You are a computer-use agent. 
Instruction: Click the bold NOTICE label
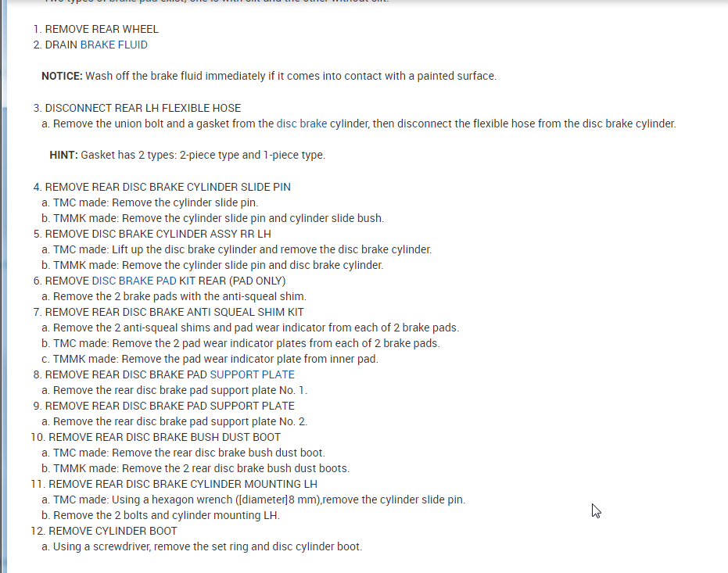click(62, 76)
